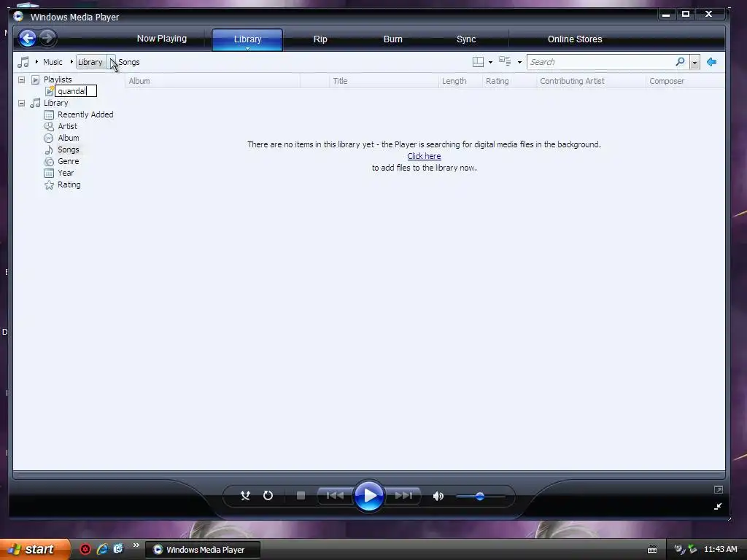The height and width of the screenshot is (560, 747).
Task: Click the Stop button
Action: [x=301, y=496]
